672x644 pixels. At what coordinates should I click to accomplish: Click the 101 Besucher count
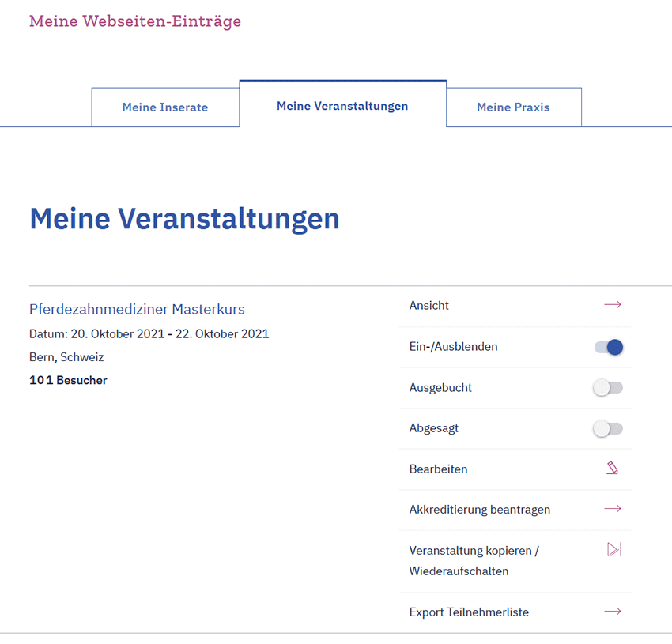tap(68, 381)
